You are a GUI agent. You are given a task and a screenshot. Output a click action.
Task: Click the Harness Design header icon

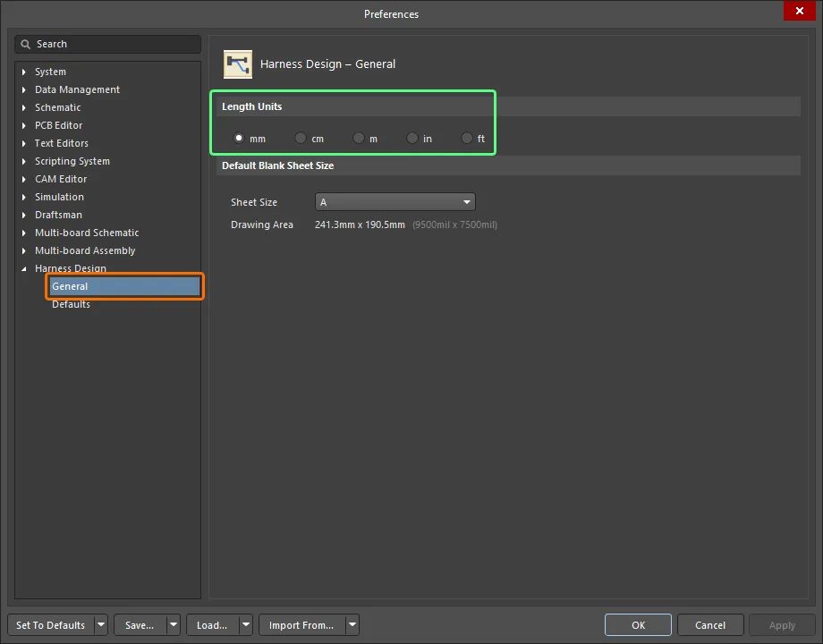pos(238,64)
